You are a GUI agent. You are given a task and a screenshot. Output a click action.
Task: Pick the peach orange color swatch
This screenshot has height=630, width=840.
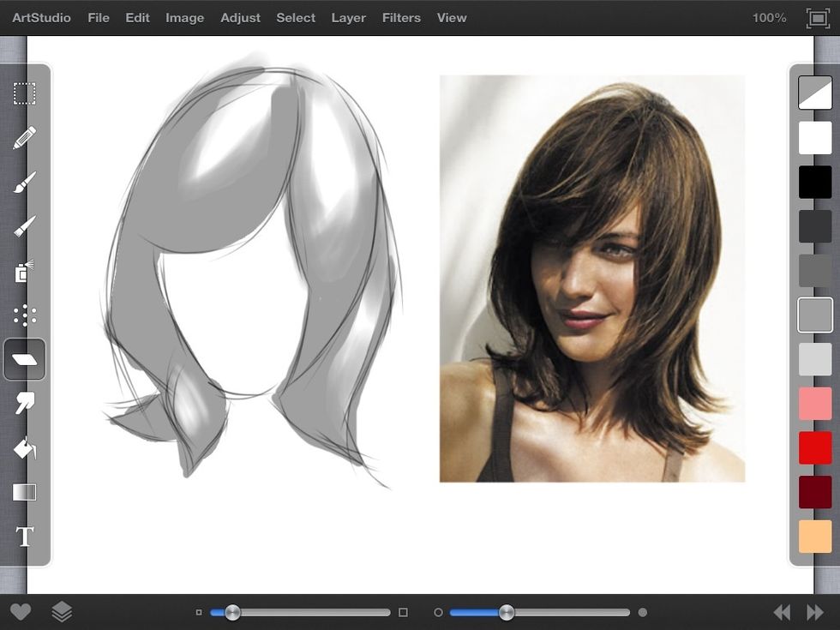click(815, 537)
